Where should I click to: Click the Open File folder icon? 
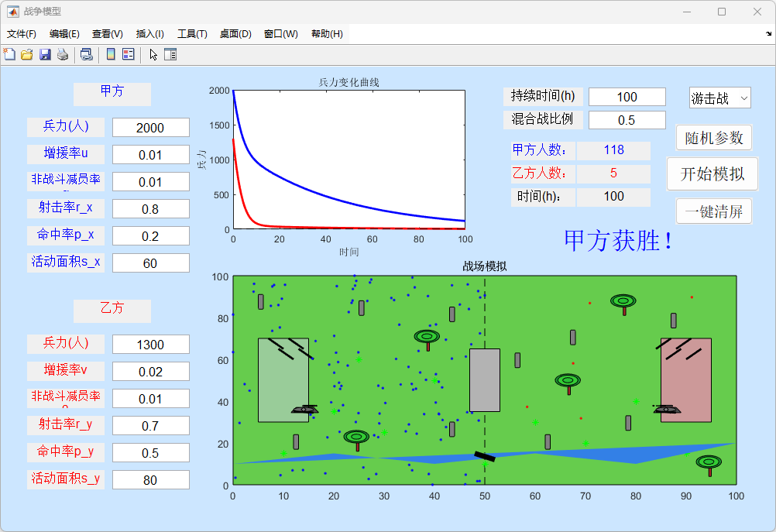(26, 54)
